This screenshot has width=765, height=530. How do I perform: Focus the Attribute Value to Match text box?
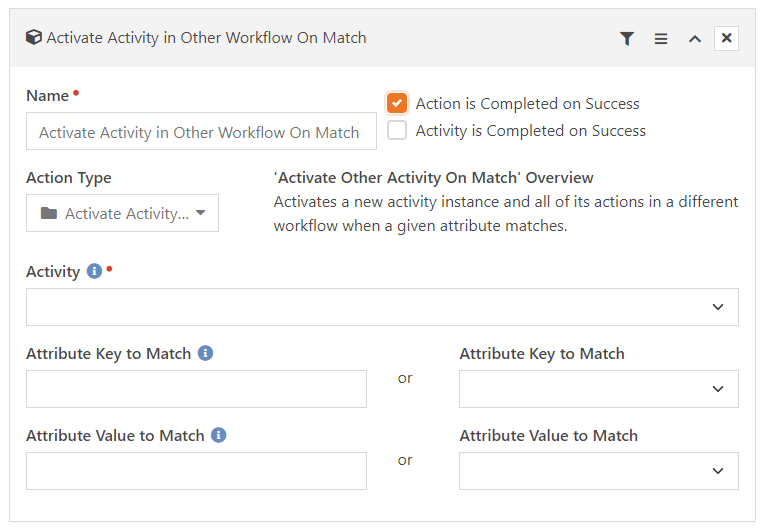(197, 471)
